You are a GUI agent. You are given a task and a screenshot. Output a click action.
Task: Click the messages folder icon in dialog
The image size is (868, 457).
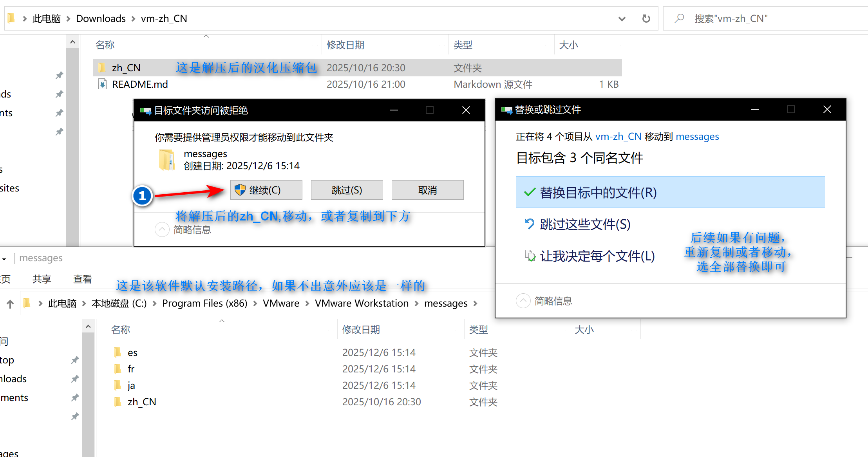[167, 160]
